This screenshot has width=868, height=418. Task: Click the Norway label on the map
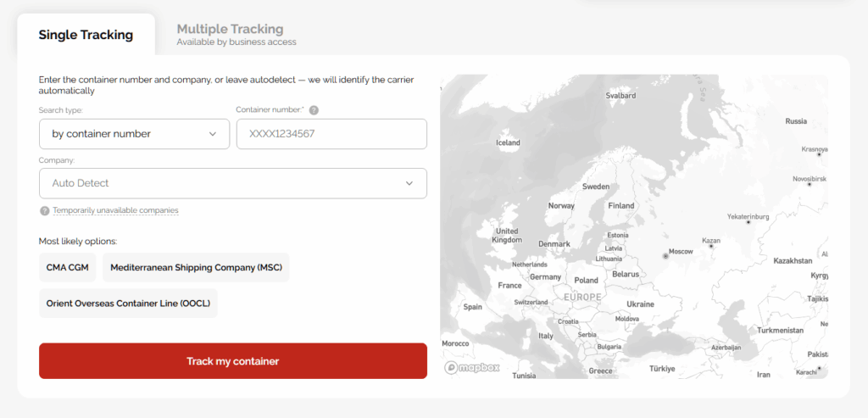coord(561,206)
